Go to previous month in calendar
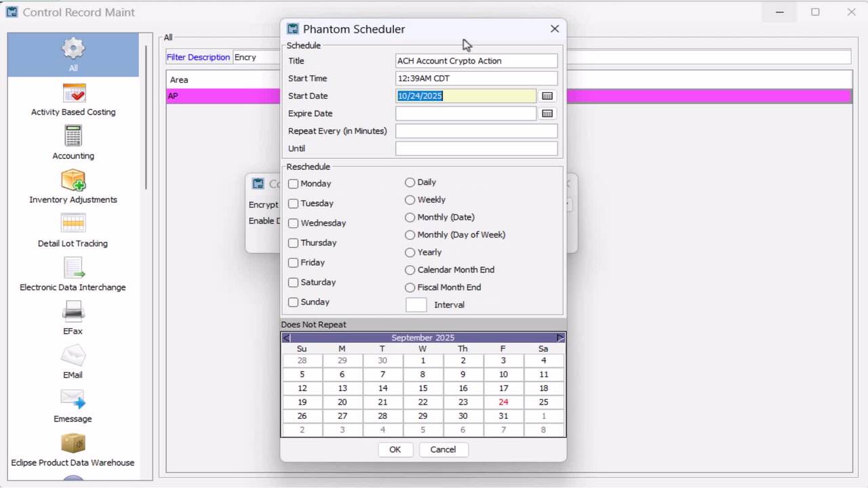 (286, 338)
